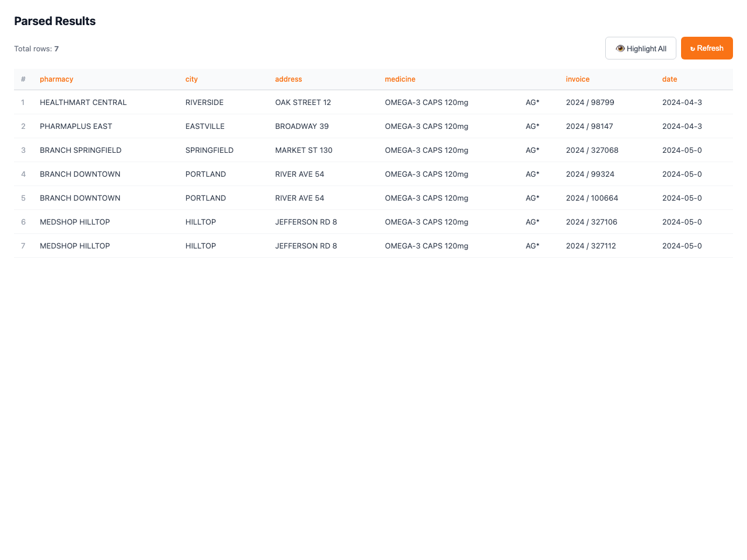Click the row number 6 cell
Image resolution: width=747 pixels, height=560 pixels.
tap(23, 222)
